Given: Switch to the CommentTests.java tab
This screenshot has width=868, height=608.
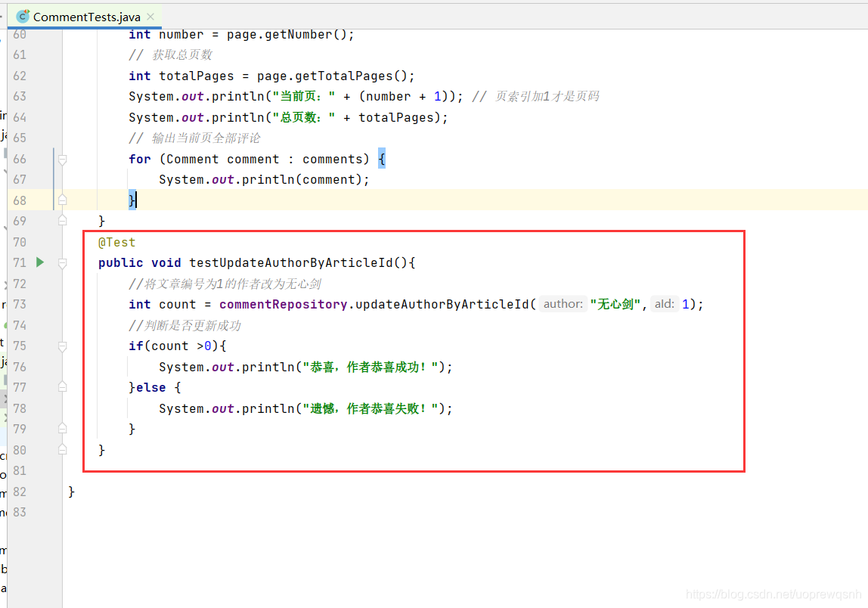Looking at the screenshot, I should pyautogui.click(x=86, y=17).
